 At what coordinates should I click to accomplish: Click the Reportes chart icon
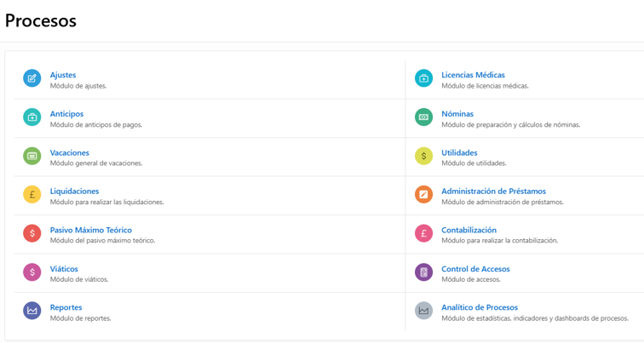click(32, 311)
